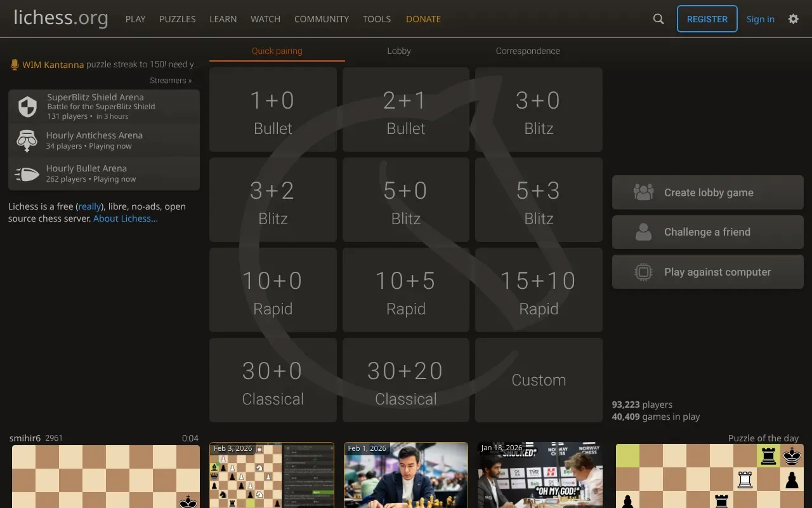Open the WATCH menu

[x=265, y=19]
